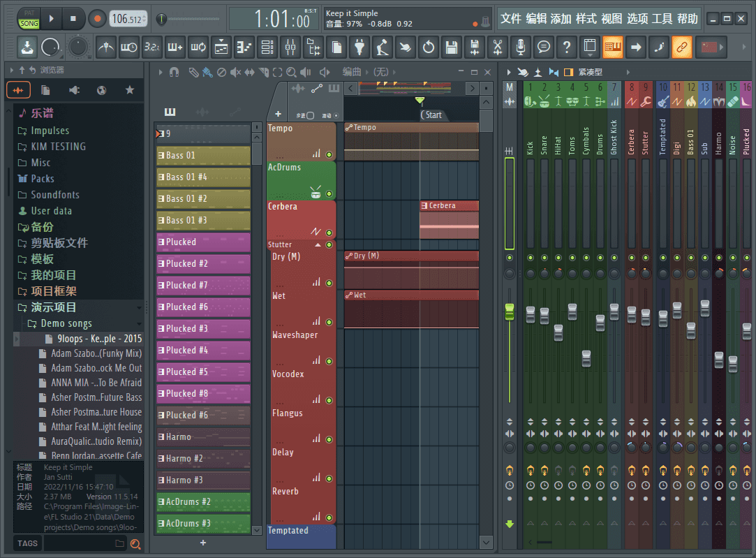The width and height of the screenshot is (756, 558).
Task: Toggle pattern/song mode switch
Action: click(29, 19)
